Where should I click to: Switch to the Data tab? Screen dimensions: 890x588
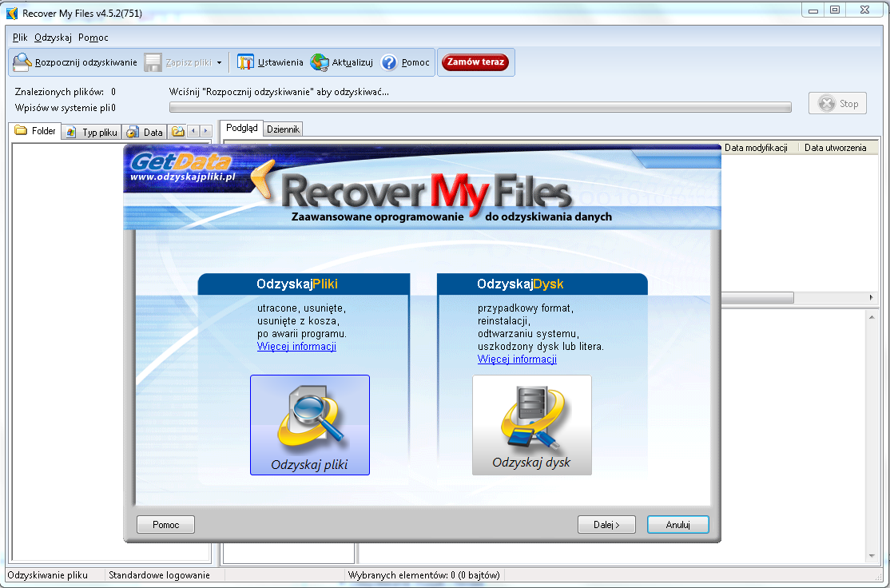tap(145, 133)
